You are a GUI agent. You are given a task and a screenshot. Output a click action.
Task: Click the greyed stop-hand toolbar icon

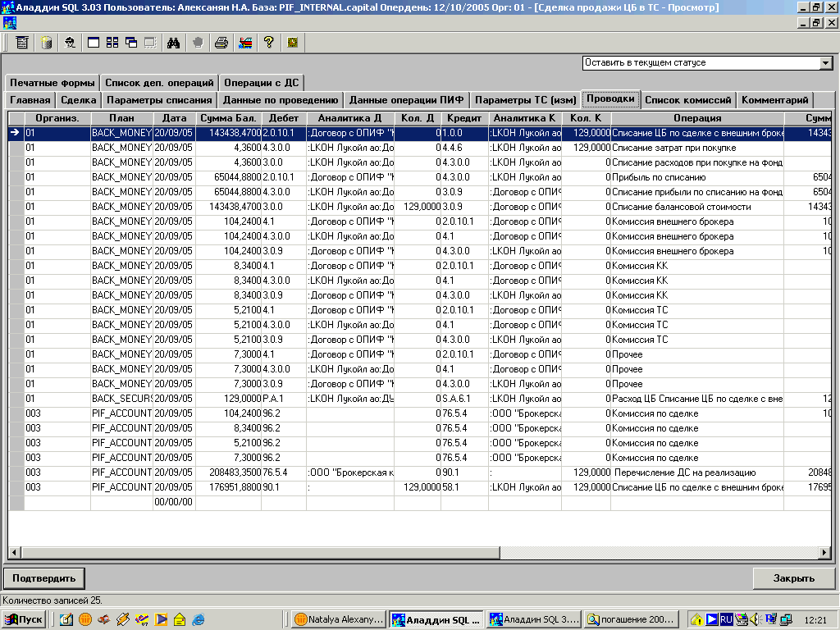pos(198,43)
